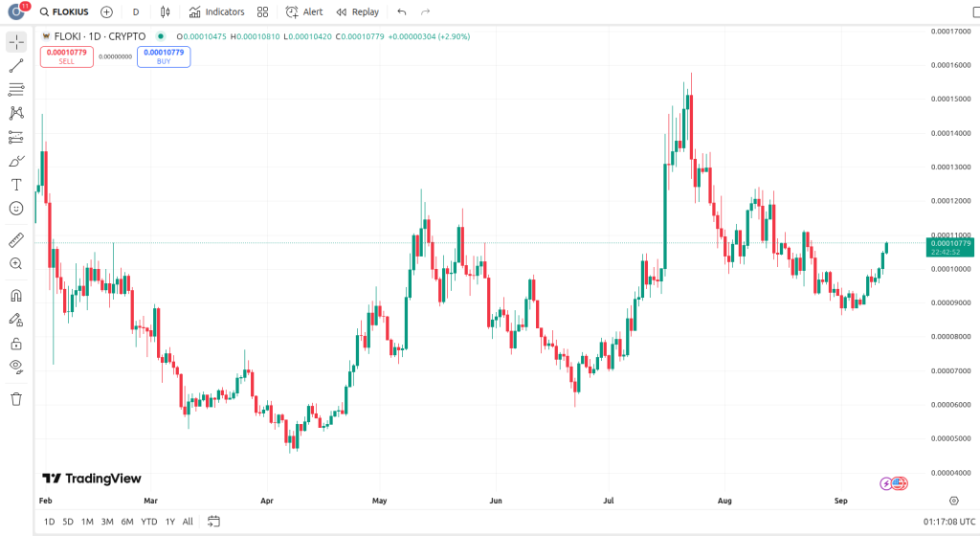Open the go to date calendar
Viewport: 980px width, 536px height.
click(213, 522)
